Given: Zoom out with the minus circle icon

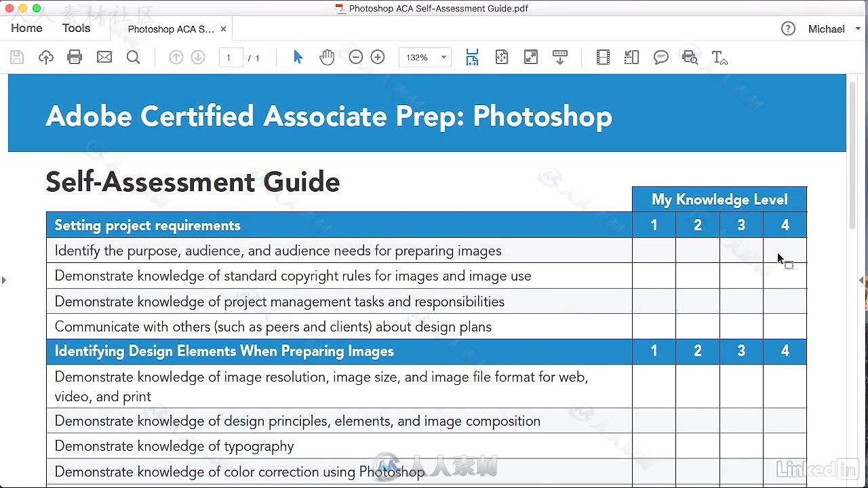Looking at the screenshot, I should tap(356, 58).
